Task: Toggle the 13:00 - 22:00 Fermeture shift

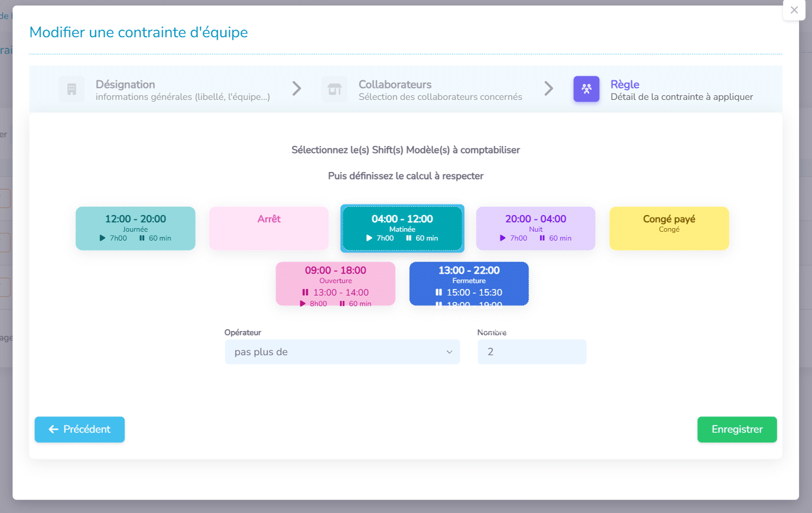Action: coord(469,284)
